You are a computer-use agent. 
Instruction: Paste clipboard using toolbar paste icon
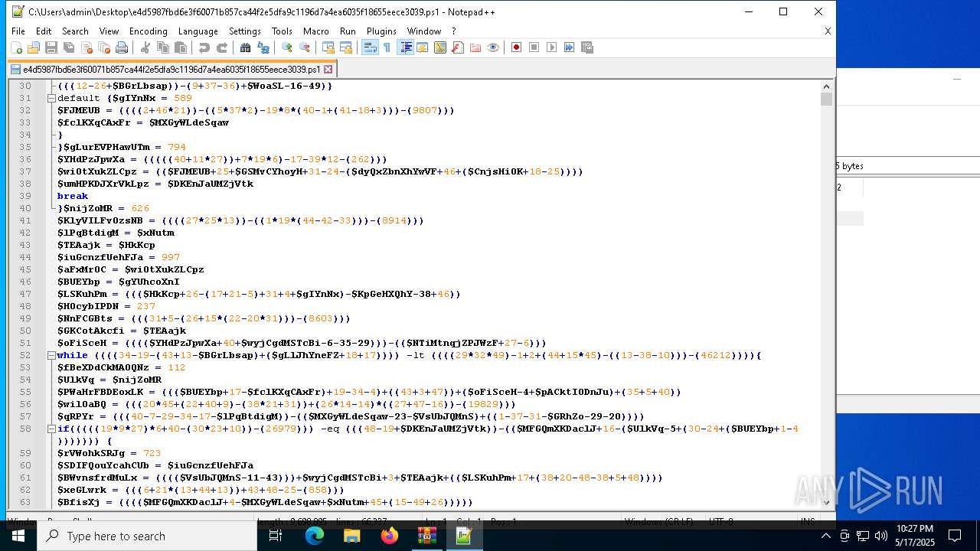(181, 47)
